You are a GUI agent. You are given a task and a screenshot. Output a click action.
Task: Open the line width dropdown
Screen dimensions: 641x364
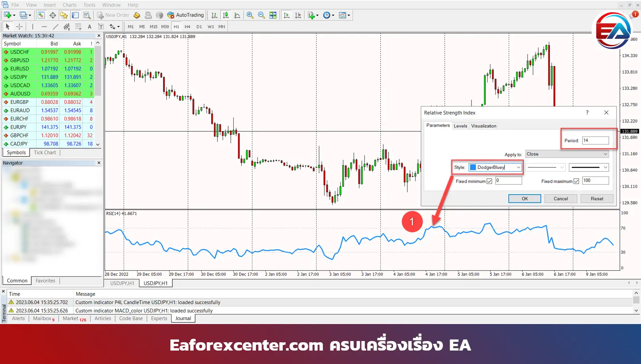coord(589,167)
